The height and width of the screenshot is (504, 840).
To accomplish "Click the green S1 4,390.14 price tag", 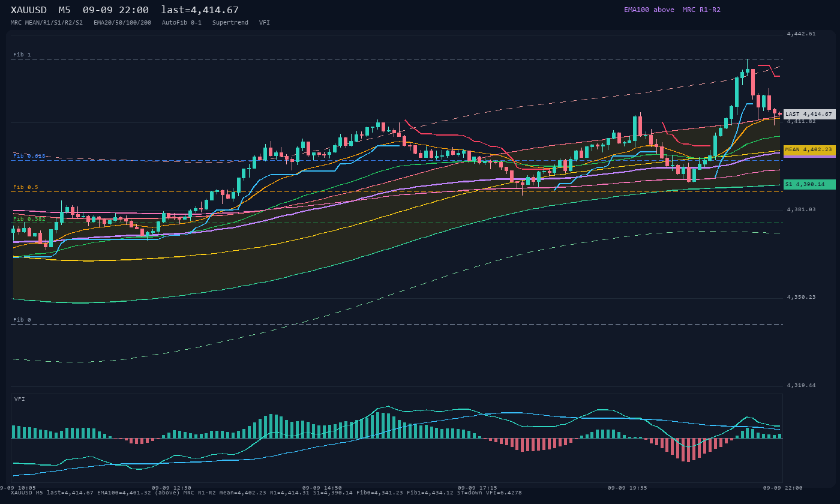I will coord(809,184).
